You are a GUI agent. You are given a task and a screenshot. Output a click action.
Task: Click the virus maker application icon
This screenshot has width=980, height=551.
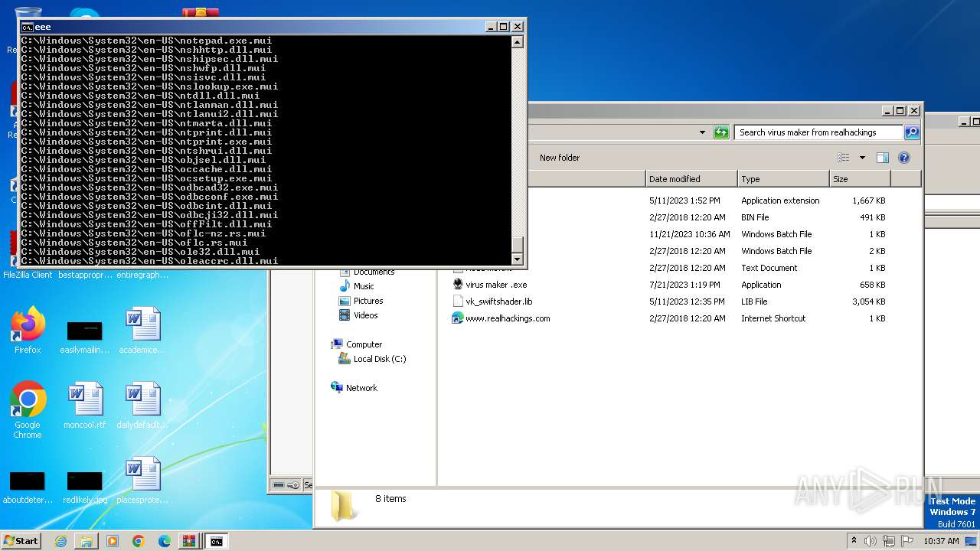(458, 285)
